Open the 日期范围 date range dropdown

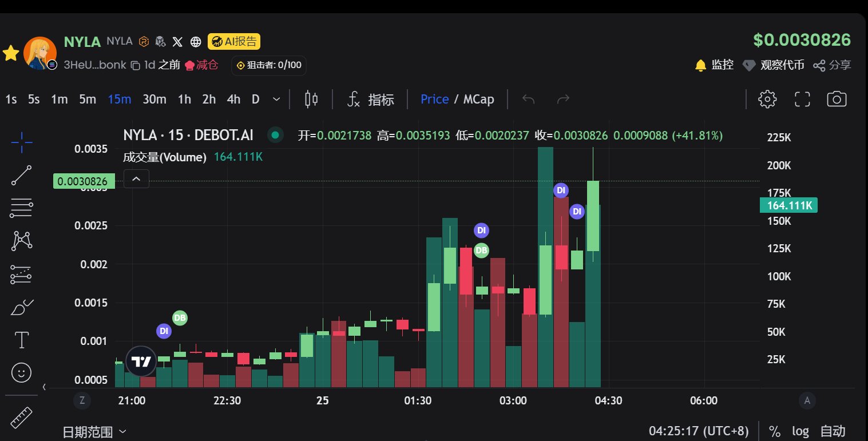click(x=94, y=431)
